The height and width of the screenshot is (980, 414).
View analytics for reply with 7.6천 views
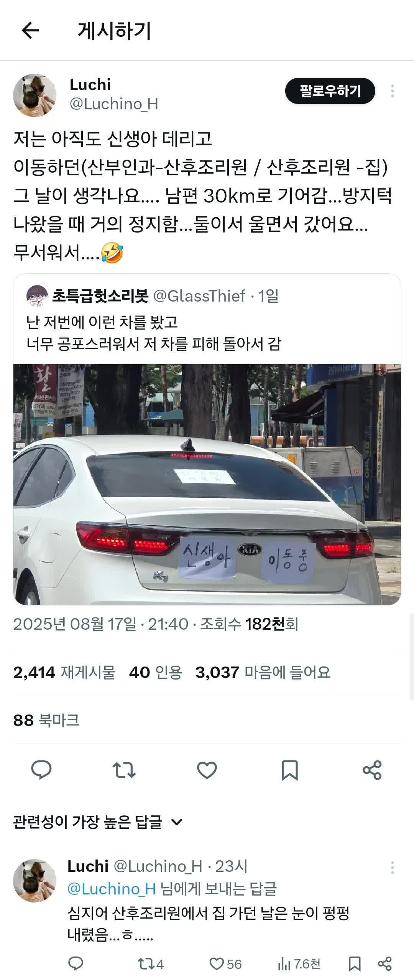[299, 964]
